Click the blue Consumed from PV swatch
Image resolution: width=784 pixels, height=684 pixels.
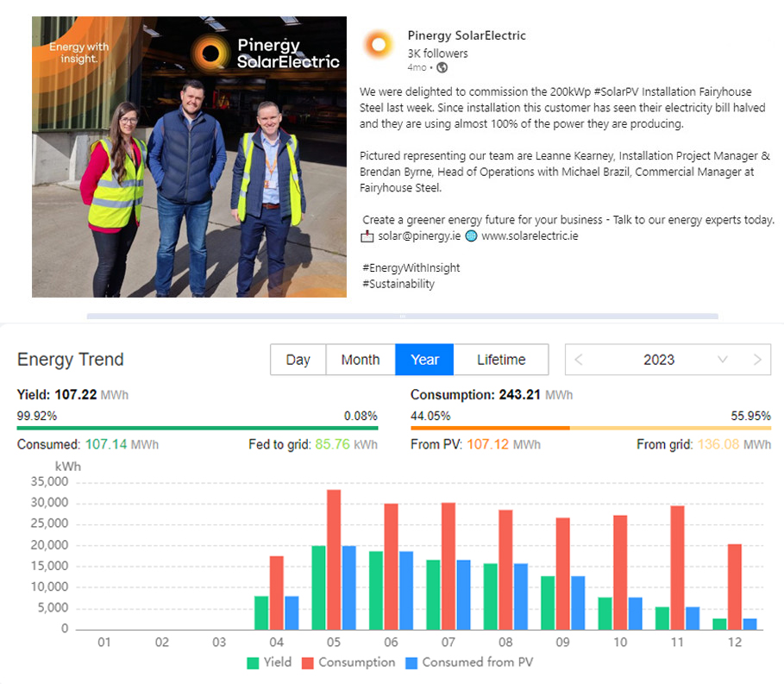[x=411, y=663]
